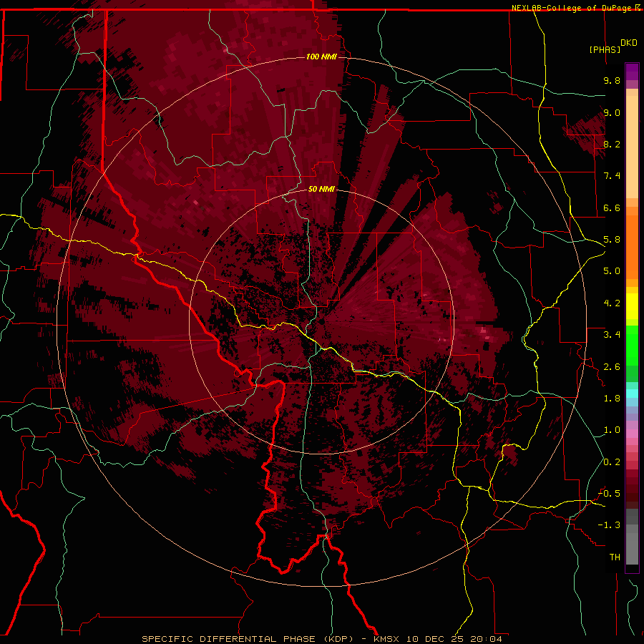This screenshot has height=644, width=644.
Task: Click the cyan color bar segment
Action: click(x=632, y=393)
